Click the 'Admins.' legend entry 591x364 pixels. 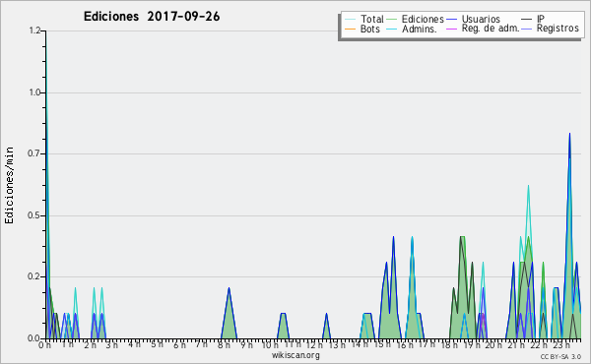[x=412, y=29]
